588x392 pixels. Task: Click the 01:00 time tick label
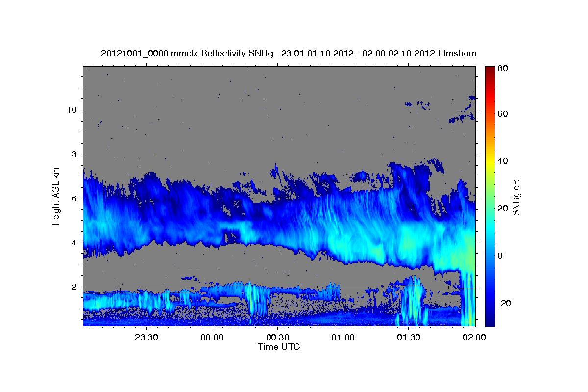click(x=343, y=337)
